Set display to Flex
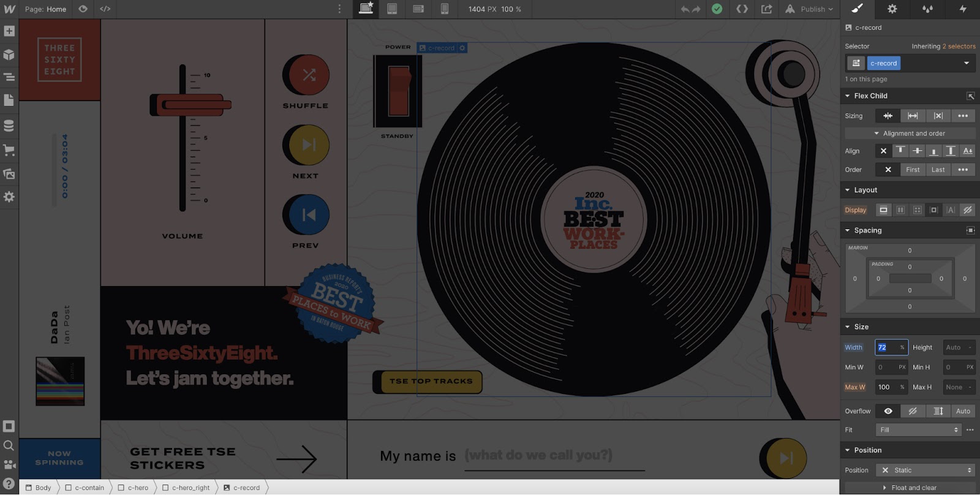980x495 pixels. [x=900, y=210]
